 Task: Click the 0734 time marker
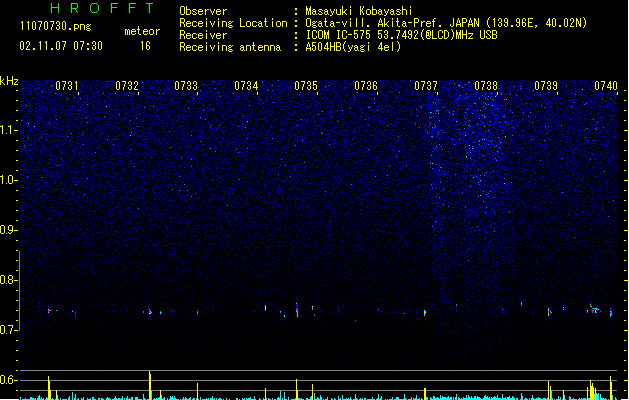pos(246,86)
